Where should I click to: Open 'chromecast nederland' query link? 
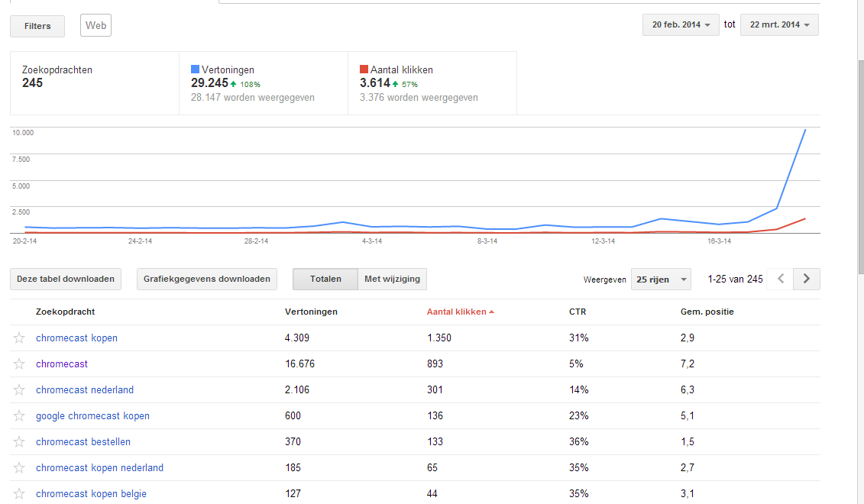[x=85, y=389]
